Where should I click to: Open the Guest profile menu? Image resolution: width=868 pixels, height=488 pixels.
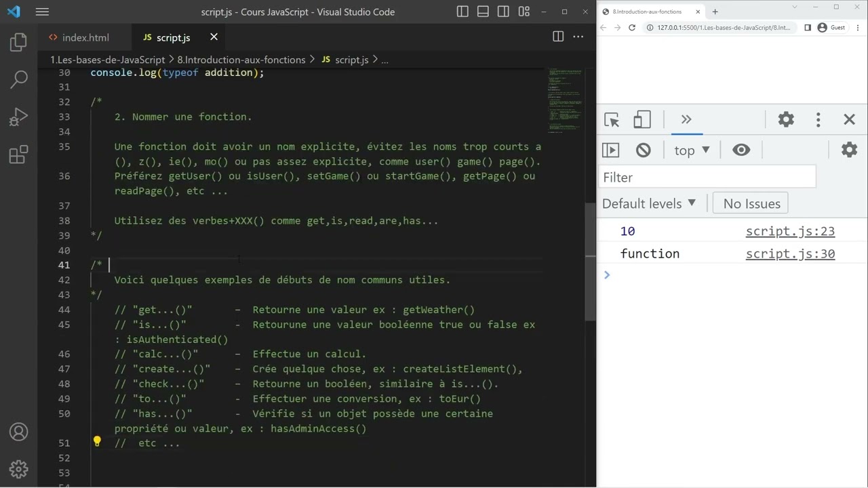point(831,28)
